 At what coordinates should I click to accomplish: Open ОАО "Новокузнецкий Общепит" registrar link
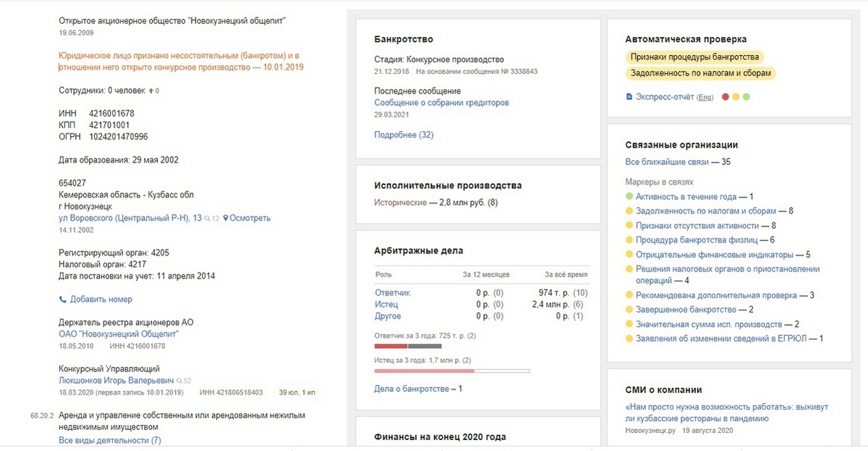point(119,334)
